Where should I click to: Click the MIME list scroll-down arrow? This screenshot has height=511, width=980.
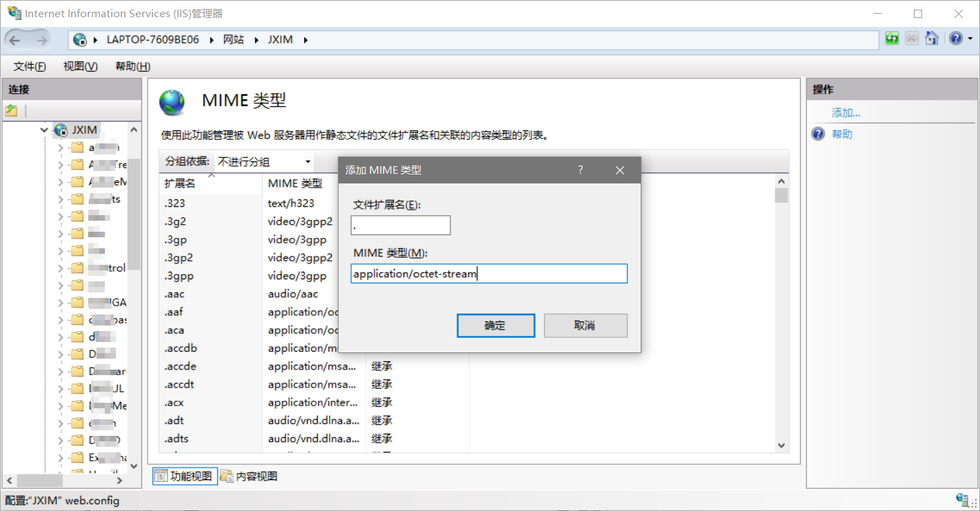click(x=781, y=445)
